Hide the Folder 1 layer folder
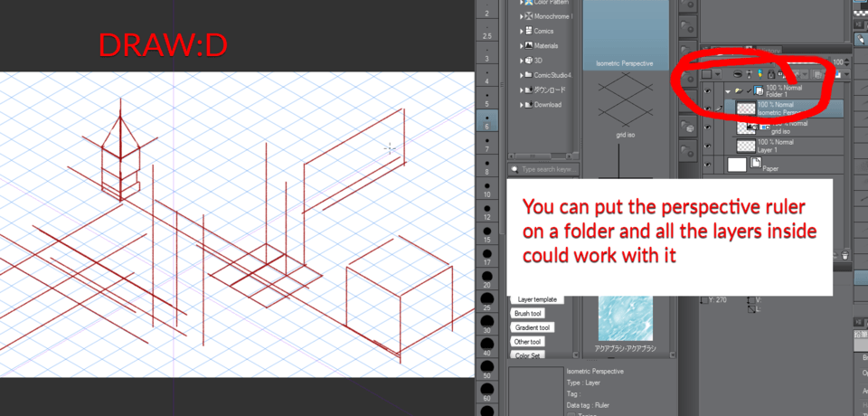868x416 pixels. (x=708, y=91)
